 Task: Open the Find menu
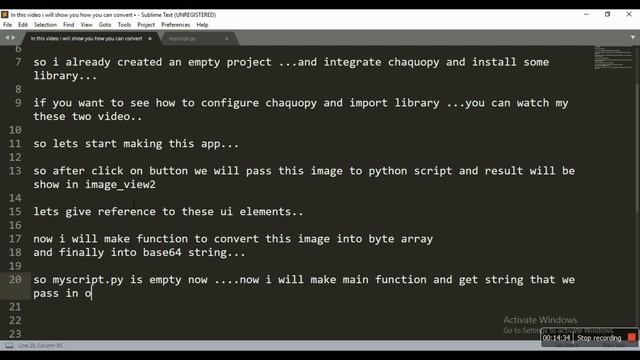click(69, 25)
